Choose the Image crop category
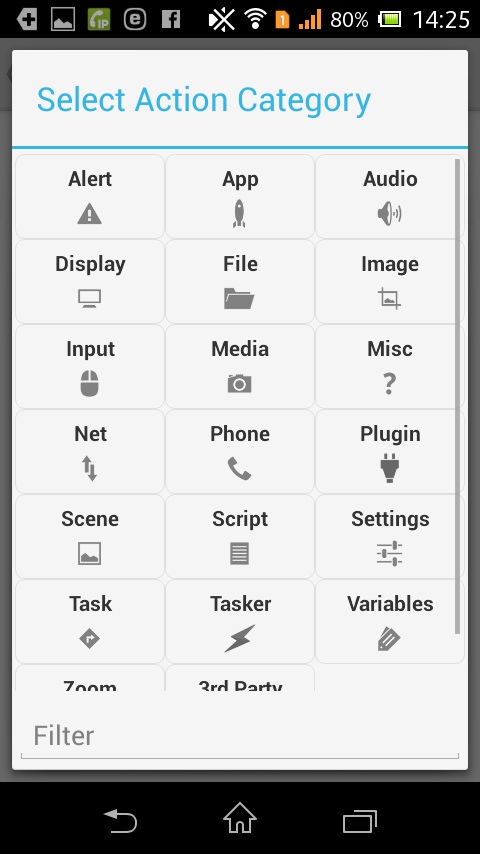This screenshot has width=480, height=854. tap(390, 282)
